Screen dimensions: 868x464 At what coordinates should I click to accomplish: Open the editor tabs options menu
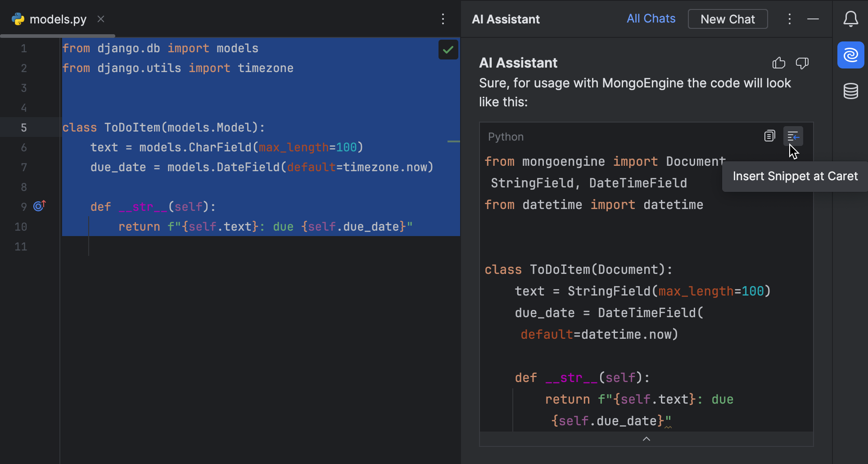click(443, 19)
